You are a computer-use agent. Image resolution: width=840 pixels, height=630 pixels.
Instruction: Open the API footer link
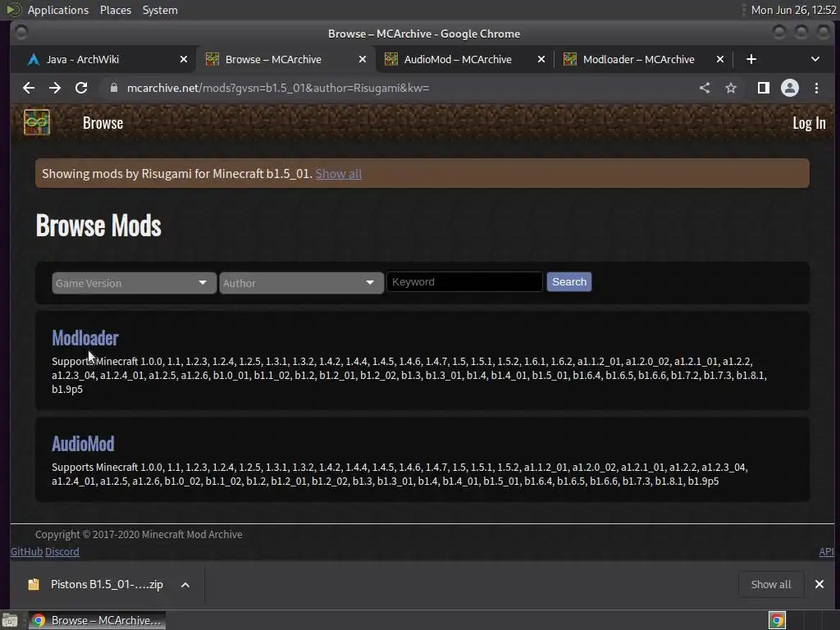pyautogui.click(x=826, y=551)
